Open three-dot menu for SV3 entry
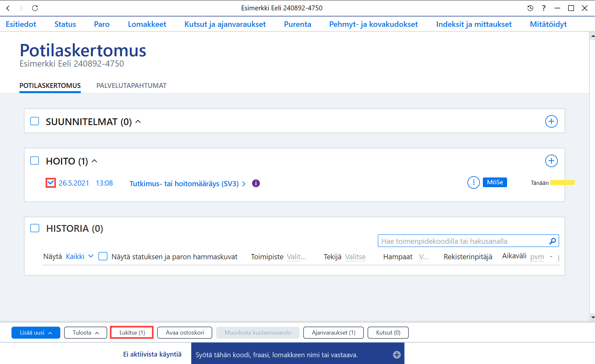 (x=473, y=183)
